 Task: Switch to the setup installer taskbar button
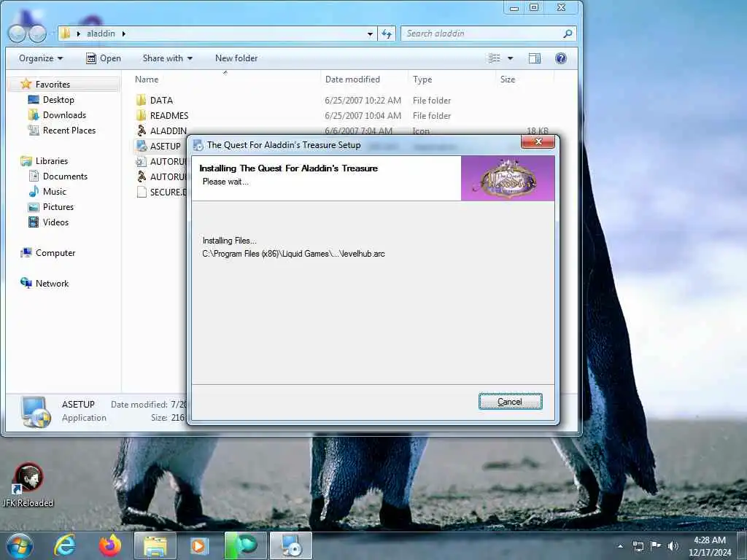pos(290,545)
